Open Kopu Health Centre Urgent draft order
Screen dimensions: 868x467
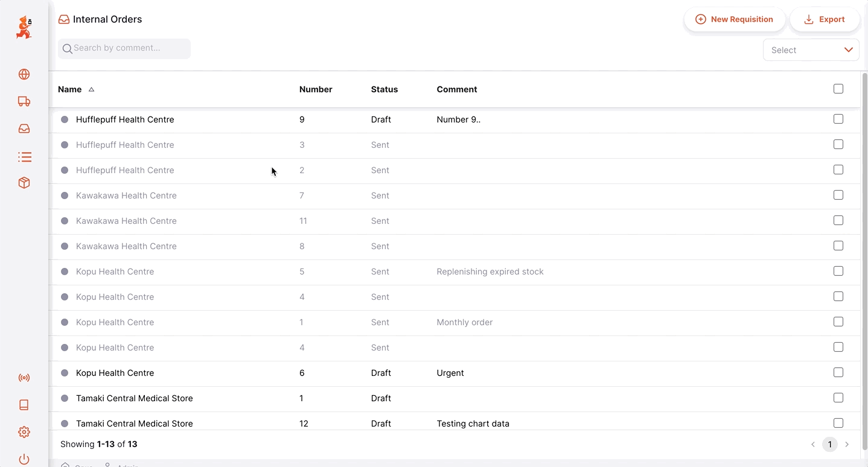(x=456, y=373)
